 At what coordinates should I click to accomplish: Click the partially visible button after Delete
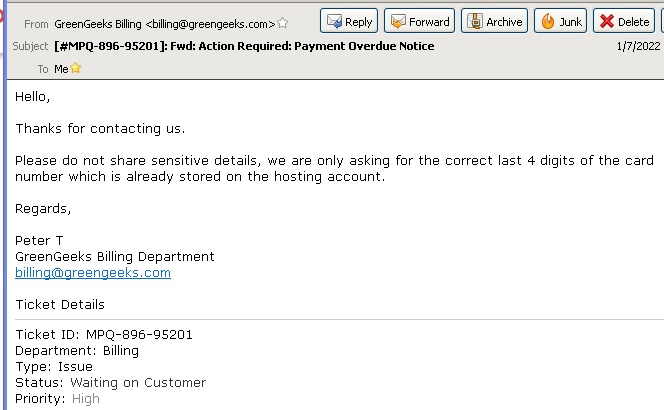662,21
